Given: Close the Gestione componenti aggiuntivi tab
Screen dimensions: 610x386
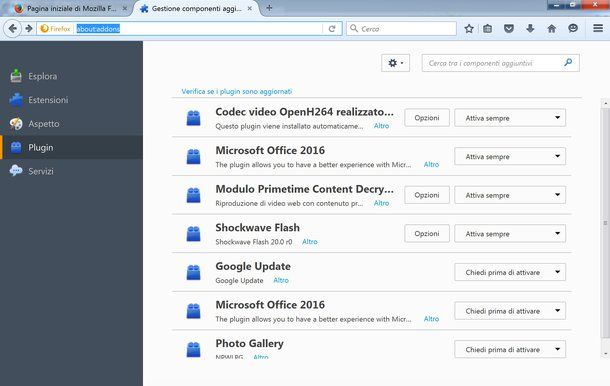Looking at the screenshot, I should (x=250, y=8).
